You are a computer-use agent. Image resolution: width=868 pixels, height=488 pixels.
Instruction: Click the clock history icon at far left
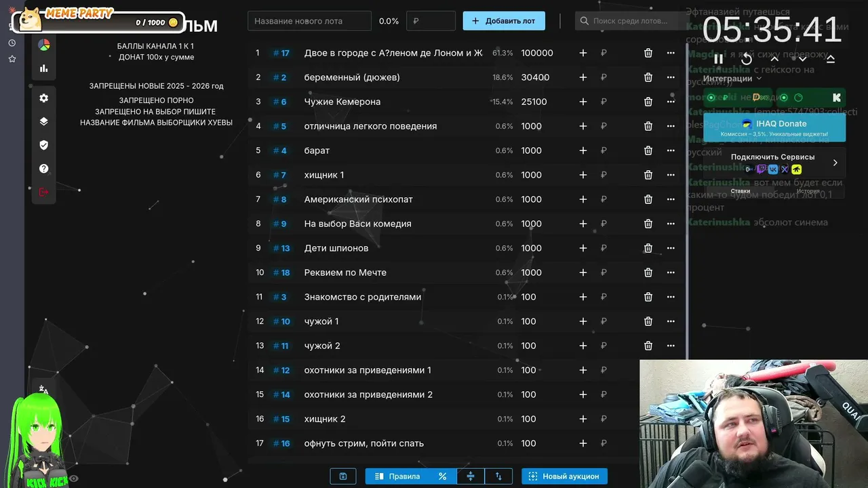[x=12, y=43]
